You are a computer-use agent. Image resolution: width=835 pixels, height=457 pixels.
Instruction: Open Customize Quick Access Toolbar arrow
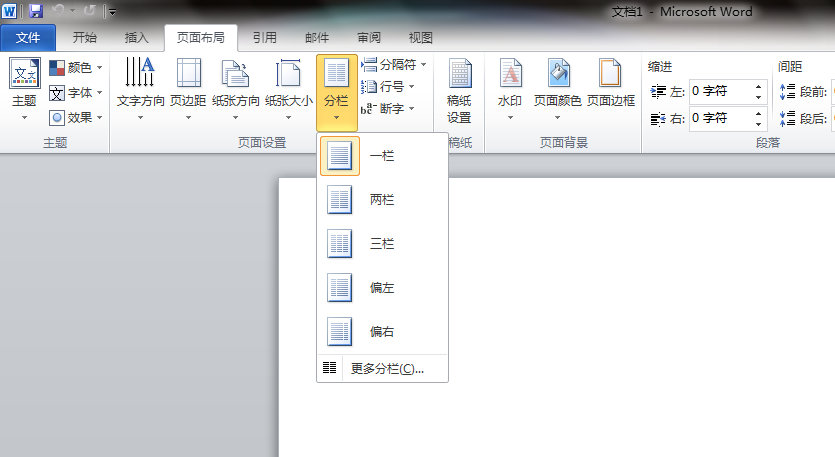pos(112,12)
